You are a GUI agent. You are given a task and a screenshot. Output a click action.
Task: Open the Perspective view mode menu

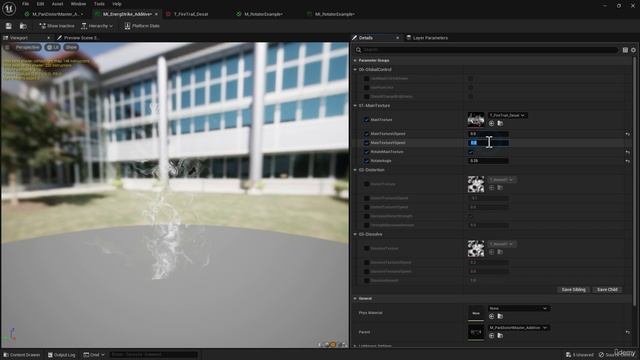(x=27, y=47)
